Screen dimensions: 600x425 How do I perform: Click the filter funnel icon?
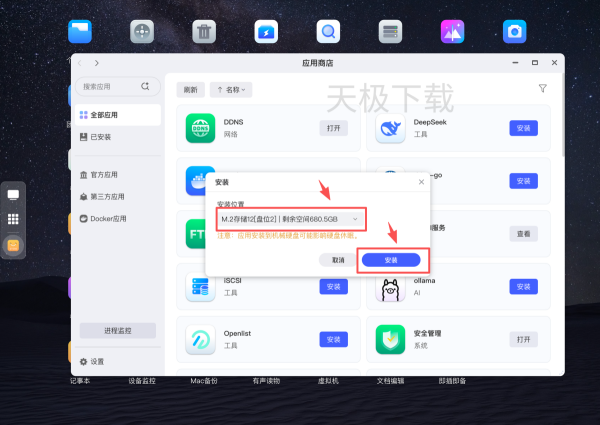click(x=543, y=89)
